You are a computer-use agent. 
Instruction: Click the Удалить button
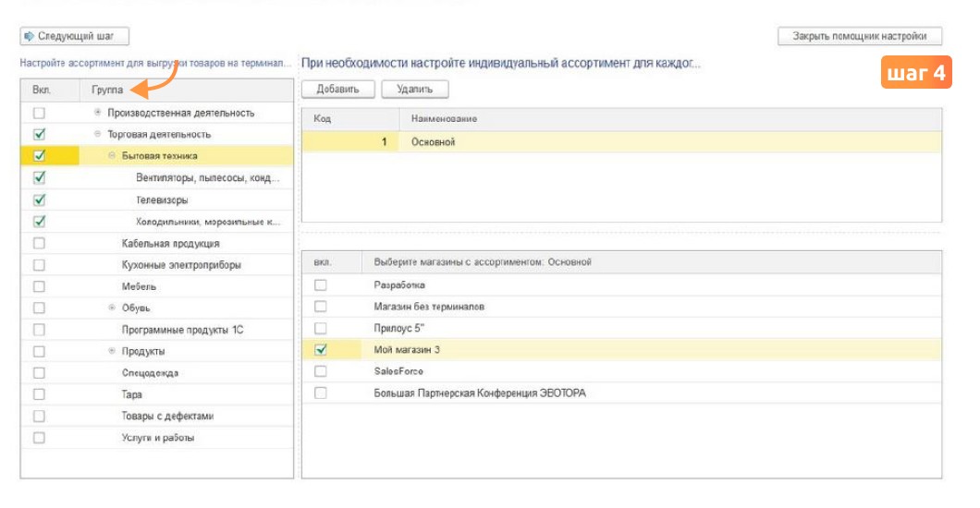click(x=415, y=90)
